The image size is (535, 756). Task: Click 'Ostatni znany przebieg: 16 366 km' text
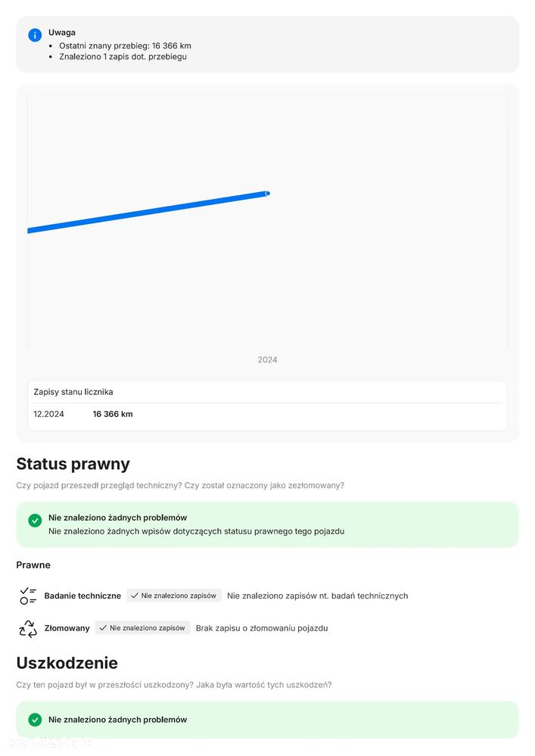125,45
